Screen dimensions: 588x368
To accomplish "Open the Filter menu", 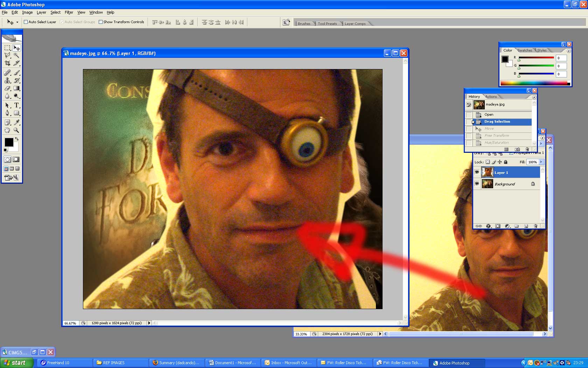I will 69,12.
